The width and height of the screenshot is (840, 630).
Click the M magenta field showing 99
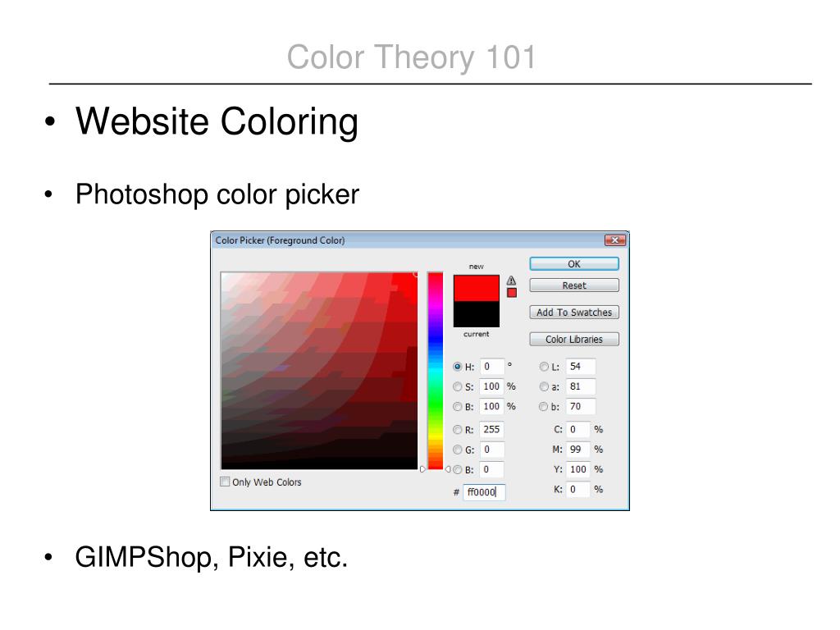coord(578,450)
